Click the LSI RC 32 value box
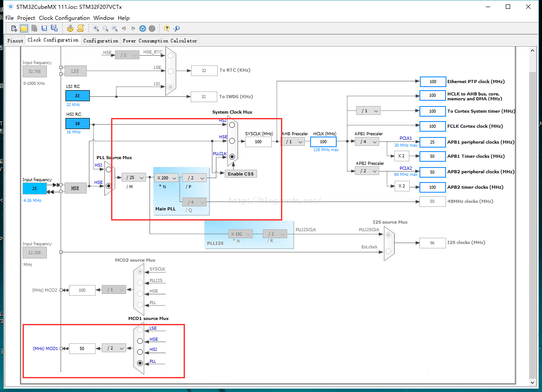This screenshot has width=542, height=392. [77, 95]
